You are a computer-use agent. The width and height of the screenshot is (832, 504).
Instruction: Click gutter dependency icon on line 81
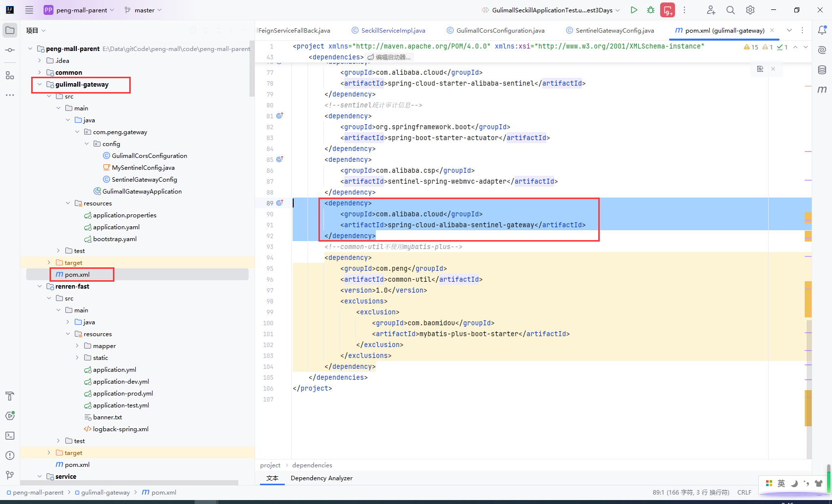[280, 115]
